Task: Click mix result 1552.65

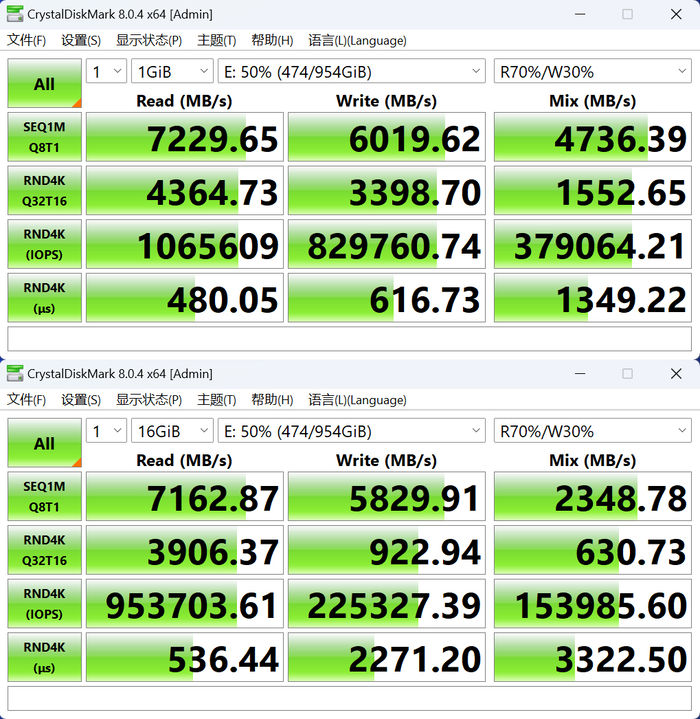Action: coord(593,190)
